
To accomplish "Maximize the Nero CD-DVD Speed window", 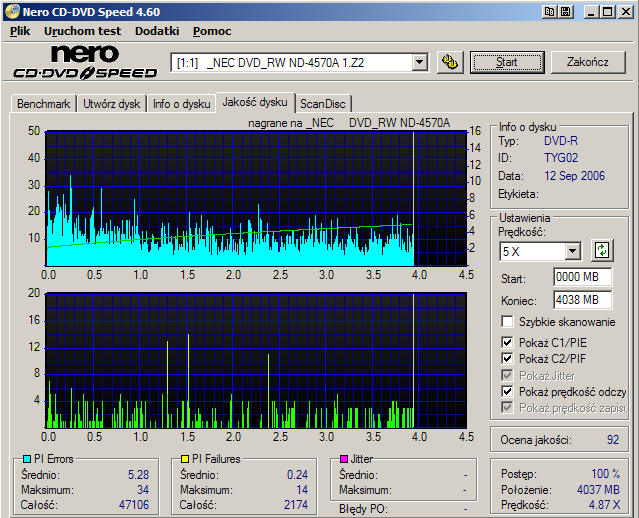I will pyautogui.click(x=607, y=11).
